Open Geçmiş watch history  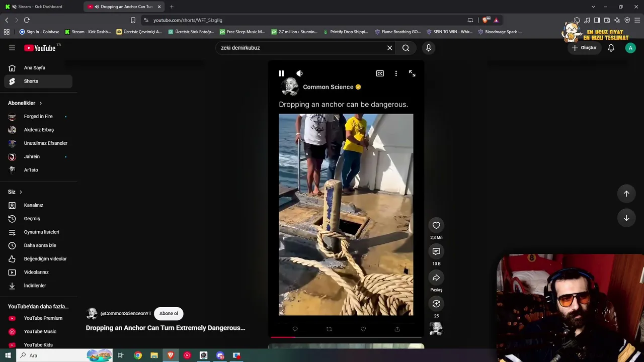pos(38,219)
